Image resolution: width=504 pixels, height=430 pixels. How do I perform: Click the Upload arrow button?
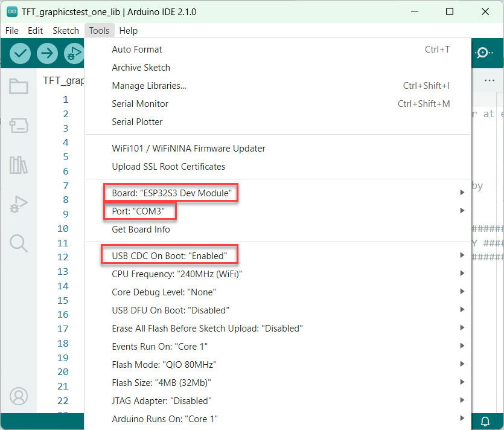[x=47, y=53]
